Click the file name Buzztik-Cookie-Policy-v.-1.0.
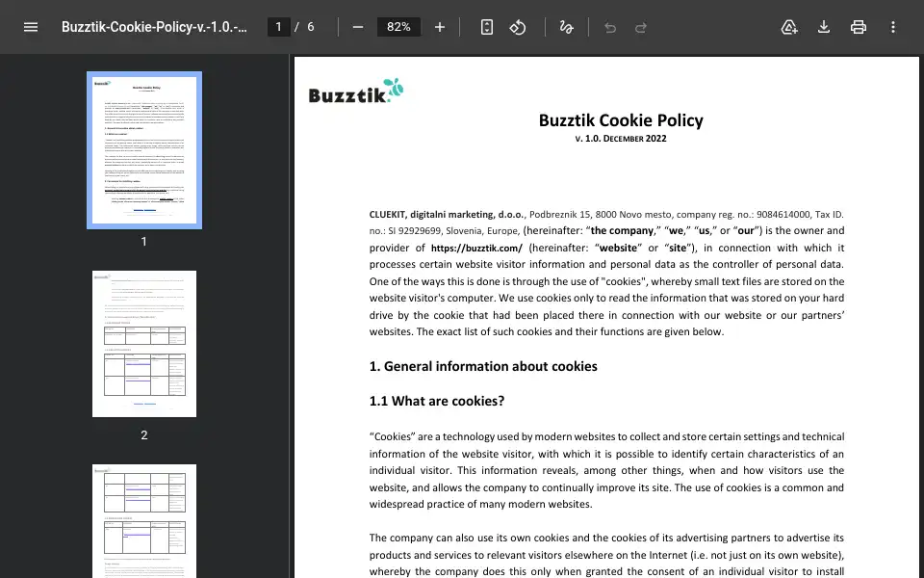Viewport: 924px width, 578px height. [154, 27]
